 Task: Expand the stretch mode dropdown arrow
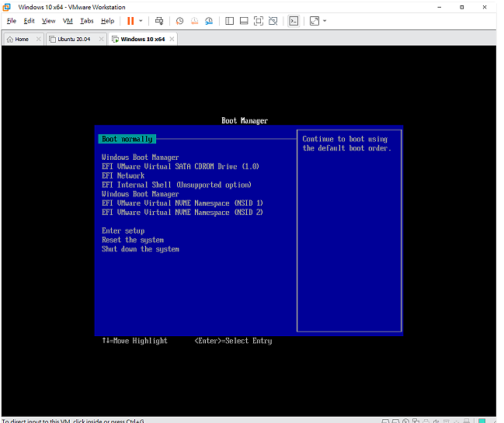coord(325,21)
